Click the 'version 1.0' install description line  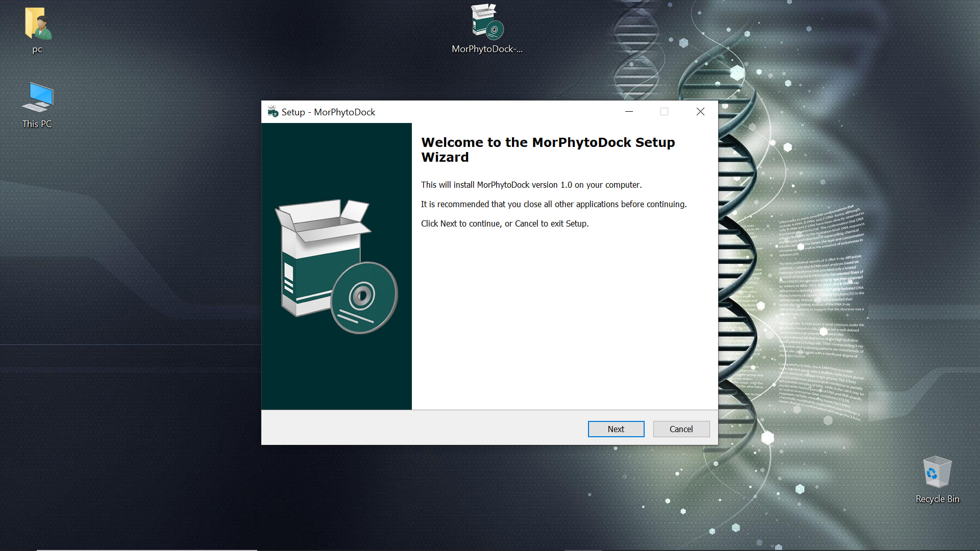click(531, 185)
